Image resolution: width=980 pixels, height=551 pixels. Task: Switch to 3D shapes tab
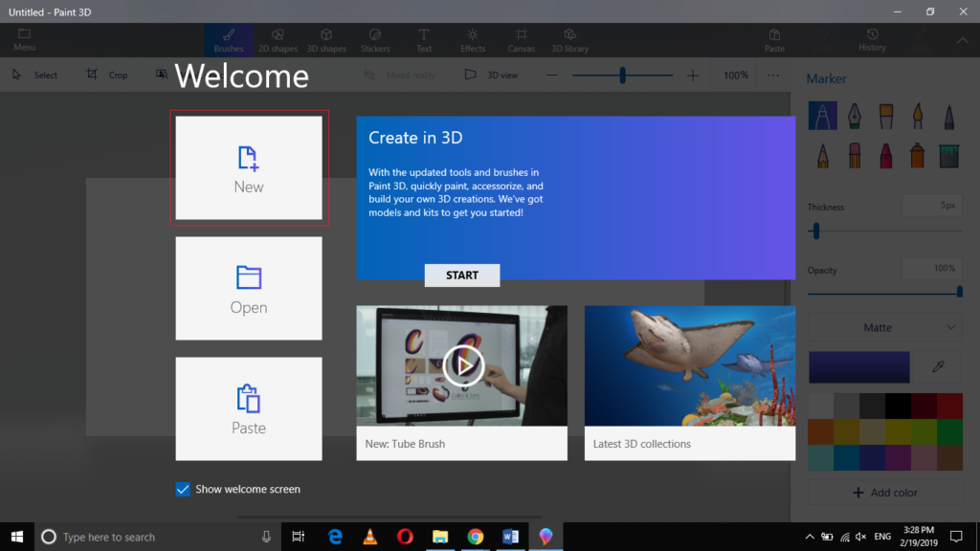(x=327, y=39)
